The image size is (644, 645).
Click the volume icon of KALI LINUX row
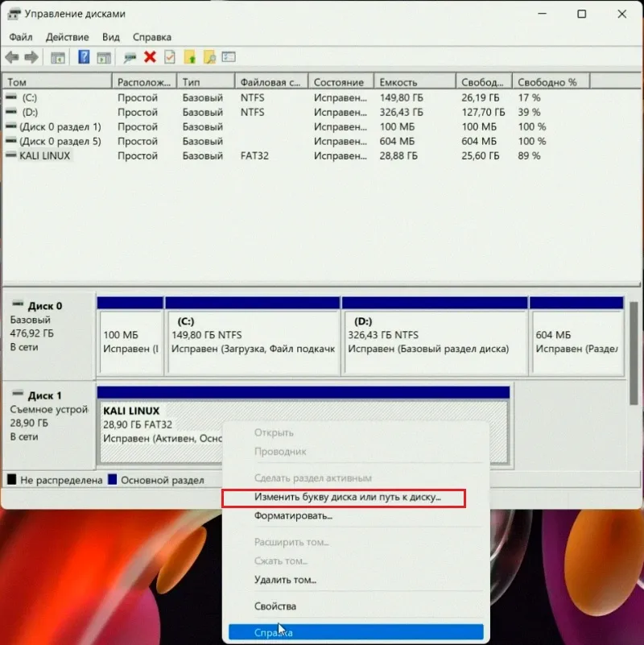coord(11,155)
